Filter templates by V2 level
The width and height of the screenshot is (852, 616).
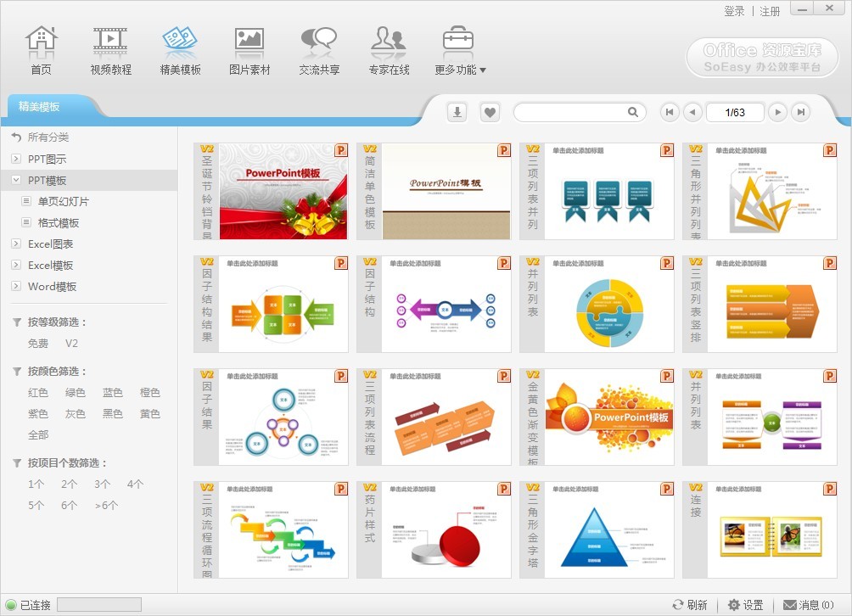coord(71,344)
